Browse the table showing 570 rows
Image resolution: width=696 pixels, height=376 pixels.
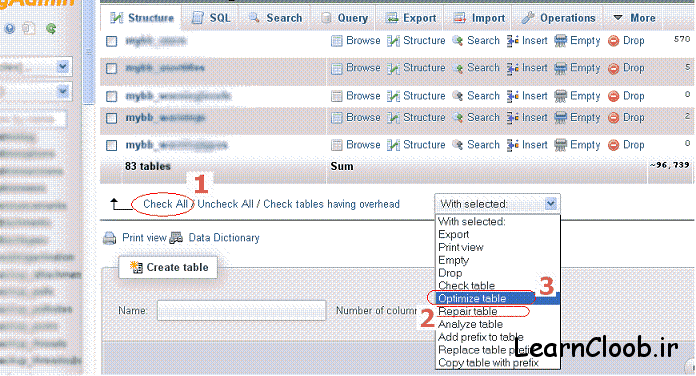click(x=356, y=41)
